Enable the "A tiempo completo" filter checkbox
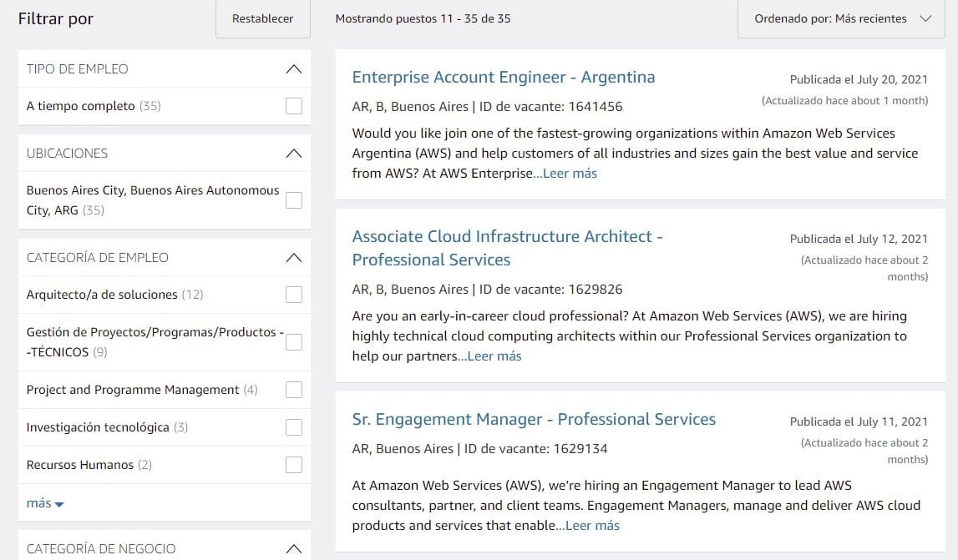The height and width of the screenshot is (560, 958). pos(293,106)
